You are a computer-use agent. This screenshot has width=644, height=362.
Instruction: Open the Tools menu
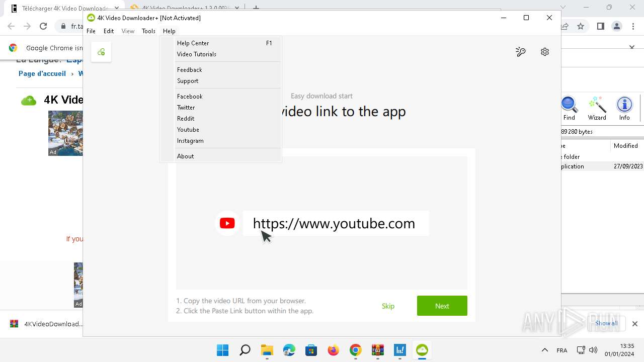pyautogui.click(x=148, y=31)
